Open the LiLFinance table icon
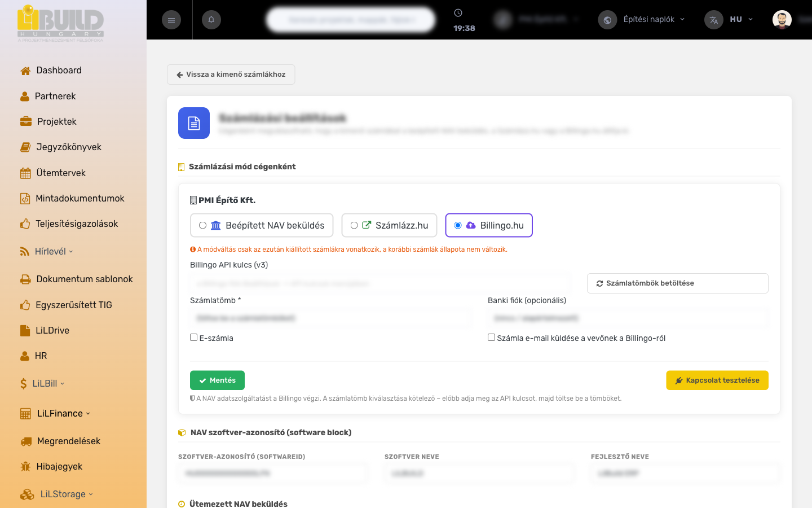The width and height of the screenshot is (812, 508). coord(25,414)
